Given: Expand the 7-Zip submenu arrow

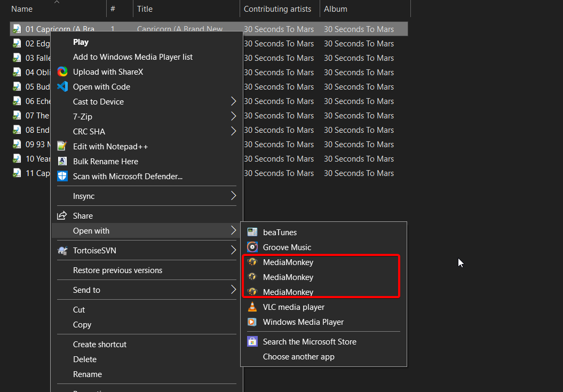Looking at the screenshot, I should tap(233, 116).
